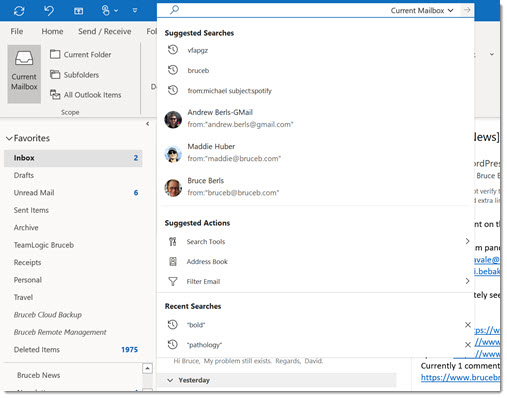Collapse the Yesterday message group
The height and width of the screenshot is (398, 507).
click(170, 380)
